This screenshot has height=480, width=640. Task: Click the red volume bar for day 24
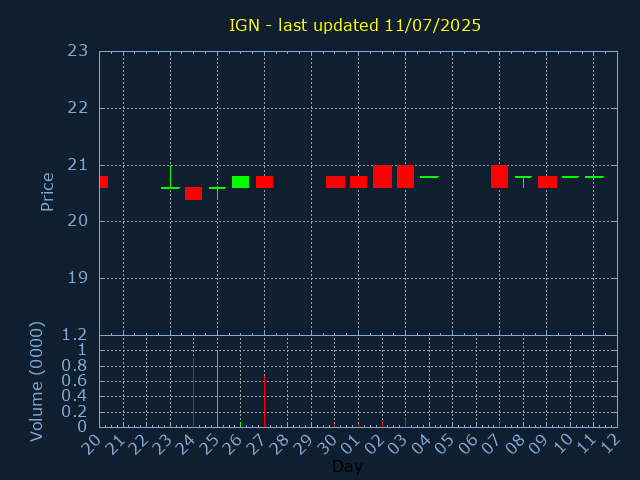[x=193, y=393]
